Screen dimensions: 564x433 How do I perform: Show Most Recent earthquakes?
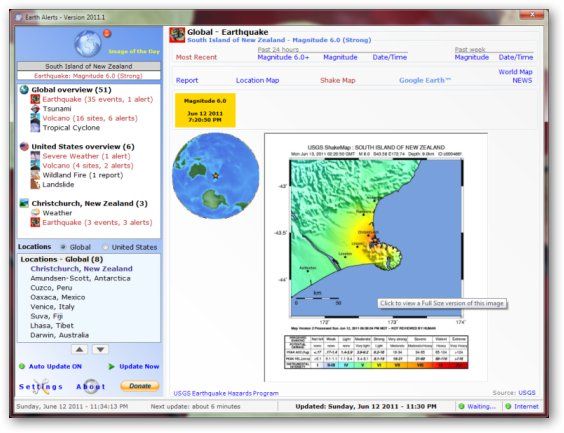coord(196,57)
